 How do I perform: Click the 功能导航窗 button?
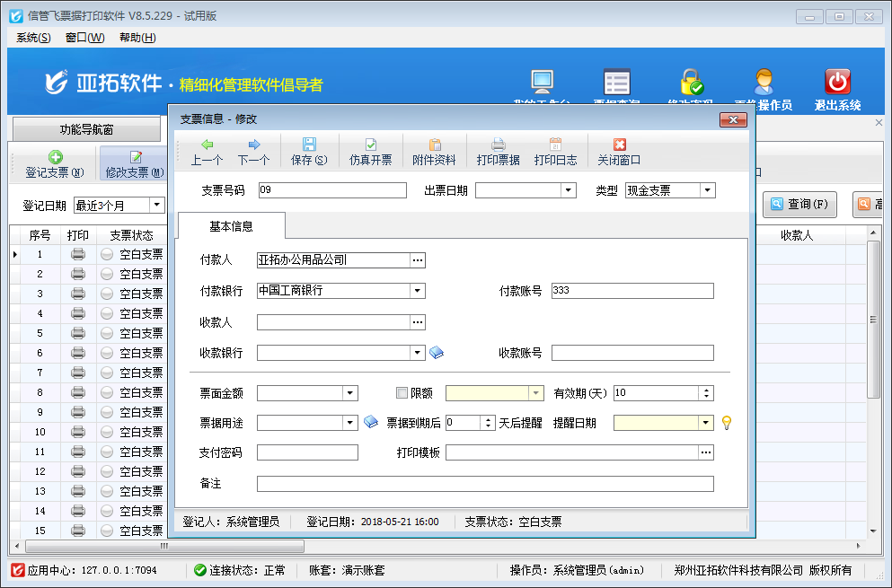point(86,128)
